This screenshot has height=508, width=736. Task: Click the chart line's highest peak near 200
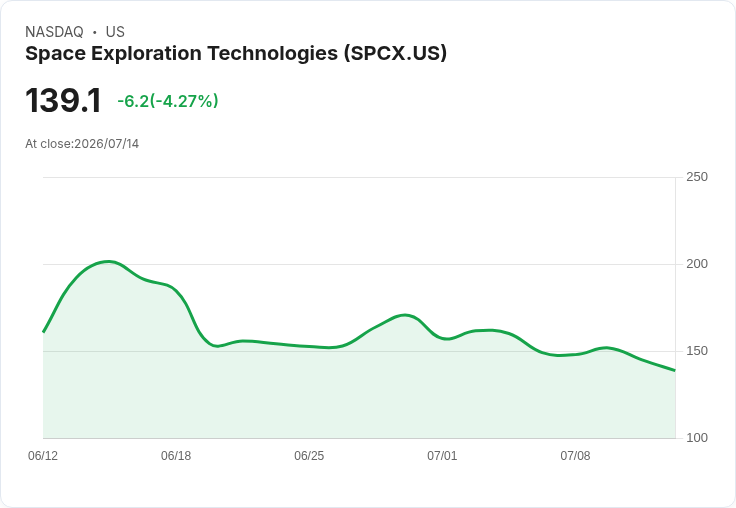(x=109, y=262)
